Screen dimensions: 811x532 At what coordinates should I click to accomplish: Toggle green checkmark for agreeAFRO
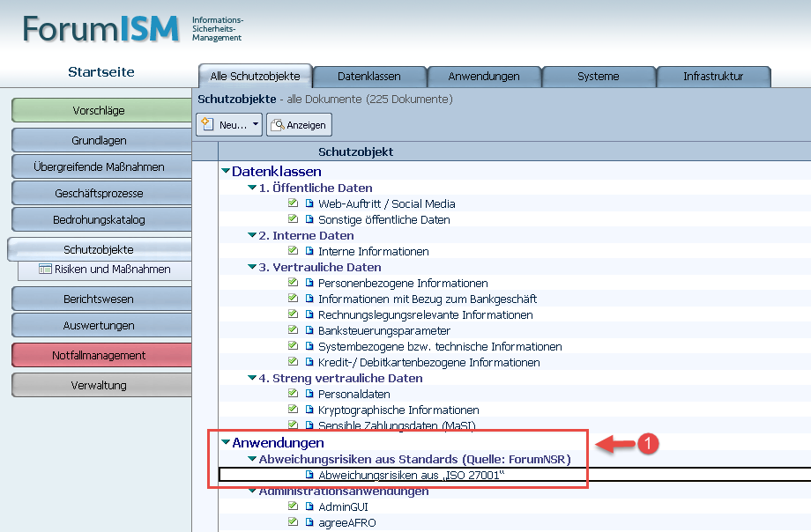coord(294,522)
